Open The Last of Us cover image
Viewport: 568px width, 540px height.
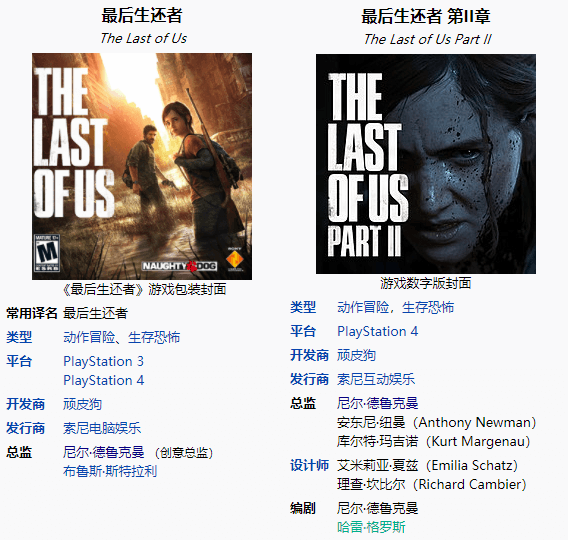(142, 166)
